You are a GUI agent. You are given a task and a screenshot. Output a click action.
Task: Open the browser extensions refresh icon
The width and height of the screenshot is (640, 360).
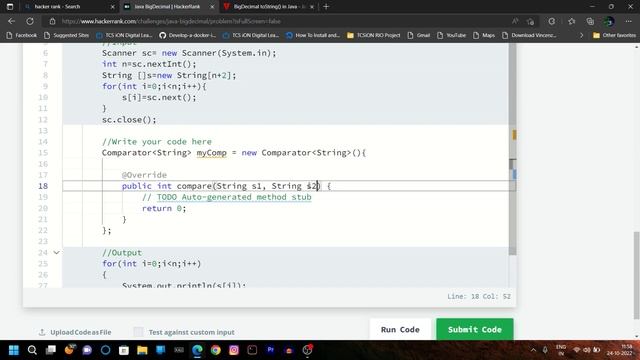coord(551,21)
